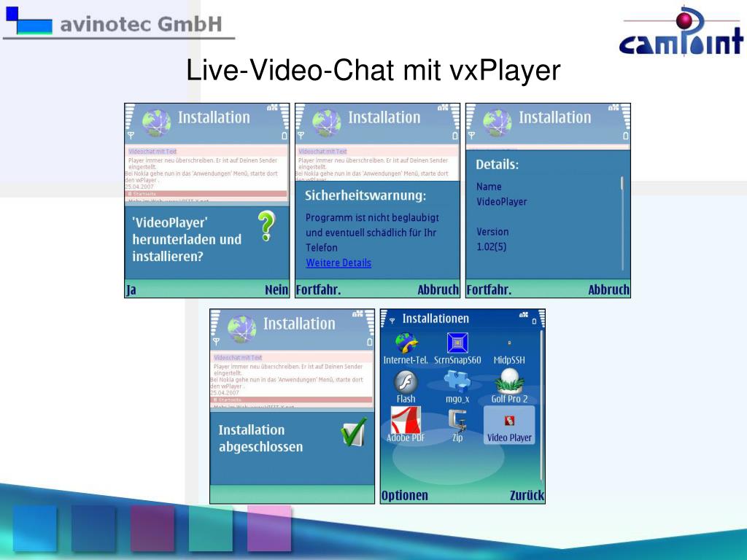
Task: Follow the Weitere Details link
Action: (x=338, y=262)
